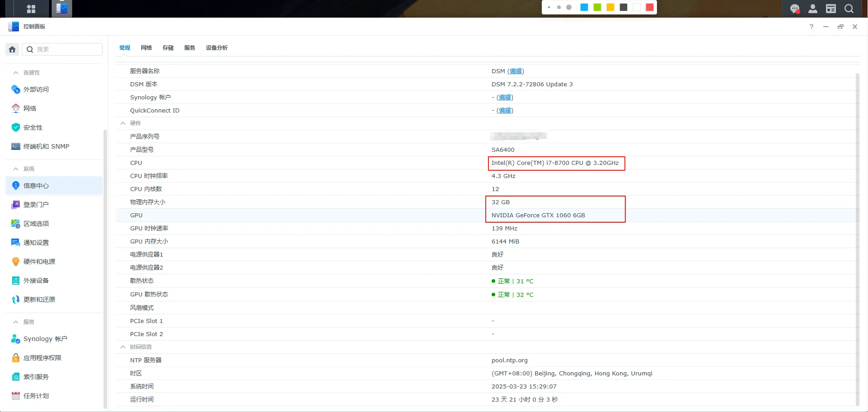This screenshot has height=412, width=868.
Task: Switch to the 服务 tab
Action: tap(190, 48)
